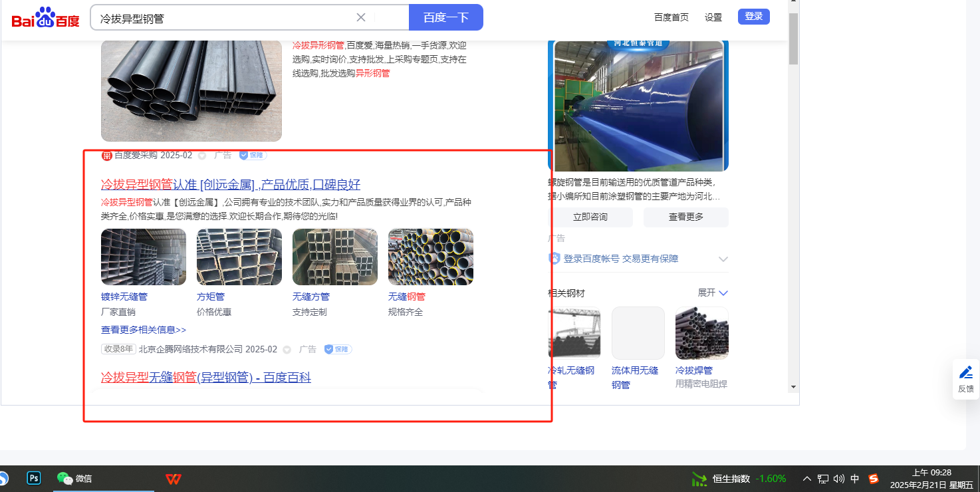
Task: Click the 无缝方管 link
Action: tap(311, 297)
